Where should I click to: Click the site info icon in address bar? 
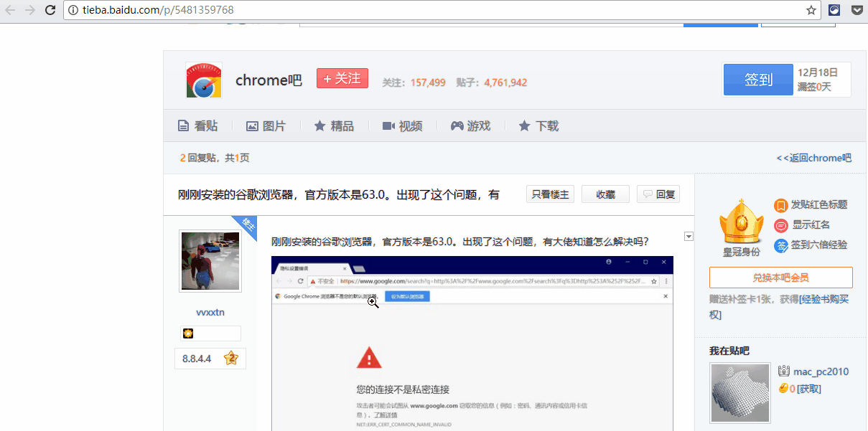pyautogui.click(x=73, y=10)
